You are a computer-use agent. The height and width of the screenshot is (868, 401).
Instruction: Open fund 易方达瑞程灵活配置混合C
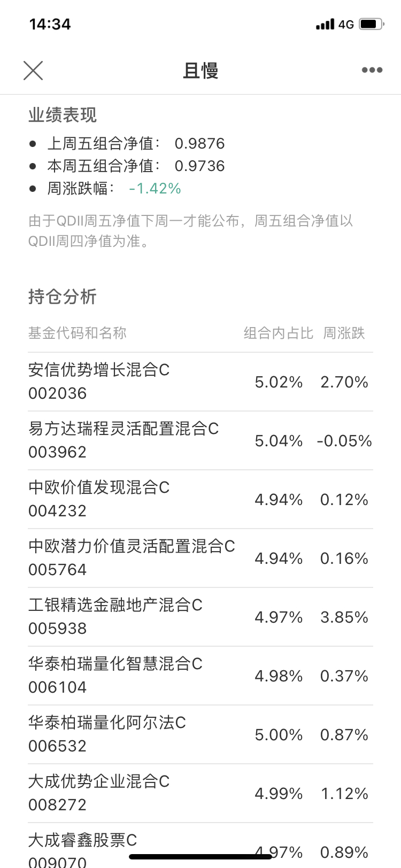tap(124, 429)
